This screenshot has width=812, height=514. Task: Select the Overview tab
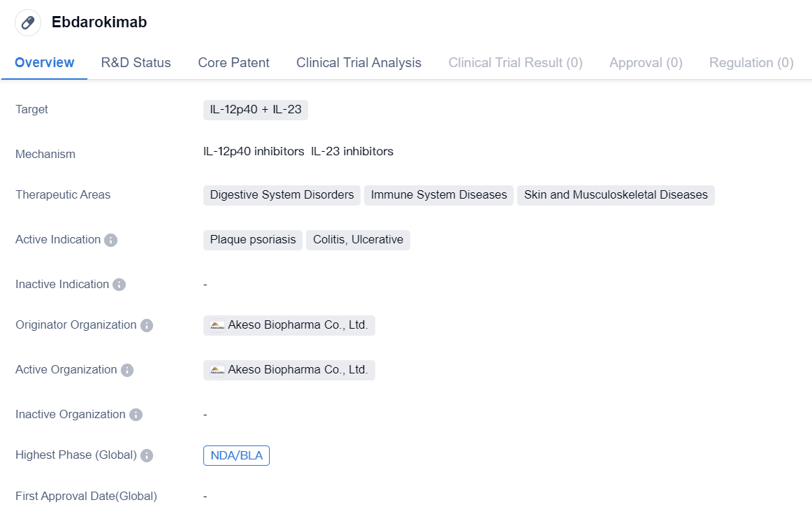[x=44, y=63]
